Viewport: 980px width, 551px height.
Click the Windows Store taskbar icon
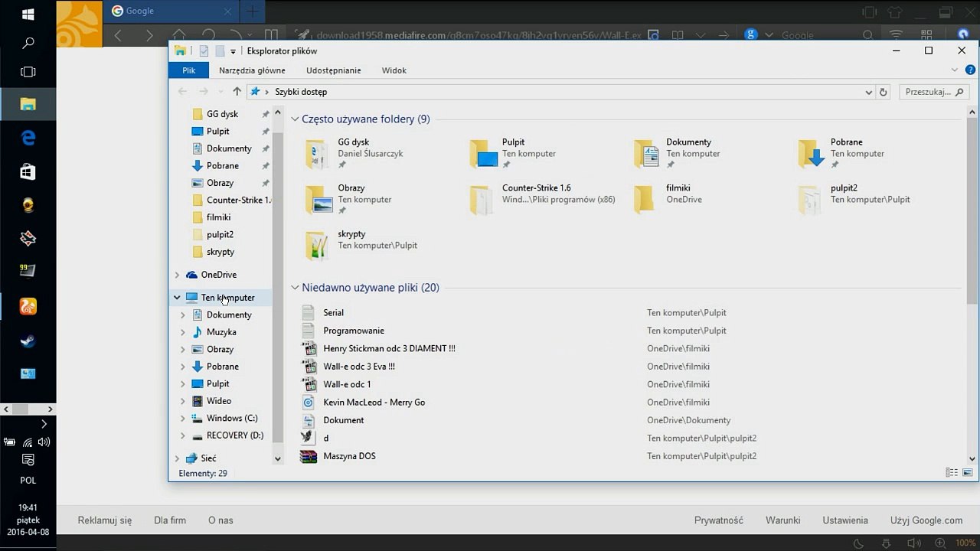(28, 171)
